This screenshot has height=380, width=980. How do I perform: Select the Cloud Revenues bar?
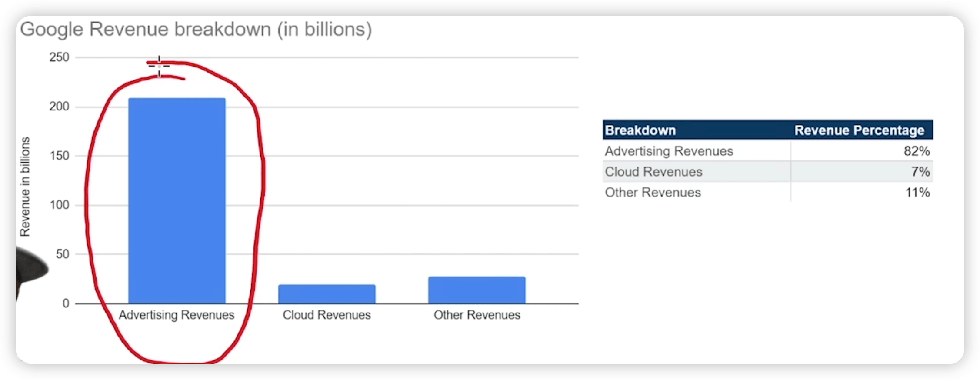[327, 294]
